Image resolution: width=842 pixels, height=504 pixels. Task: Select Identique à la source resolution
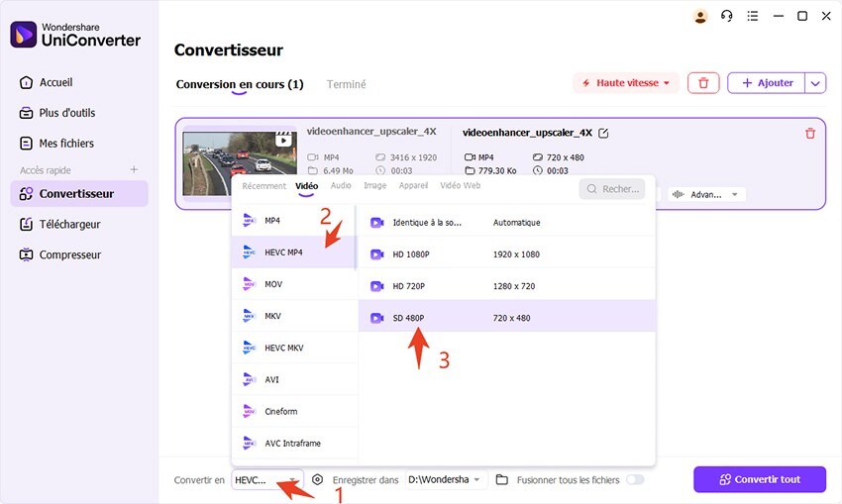[507, 222]
